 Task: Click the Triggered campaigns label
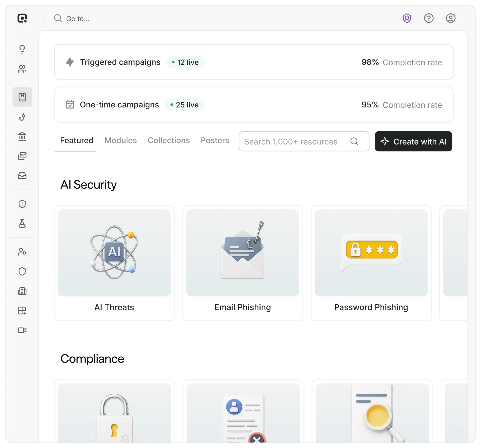click(120, 62)
